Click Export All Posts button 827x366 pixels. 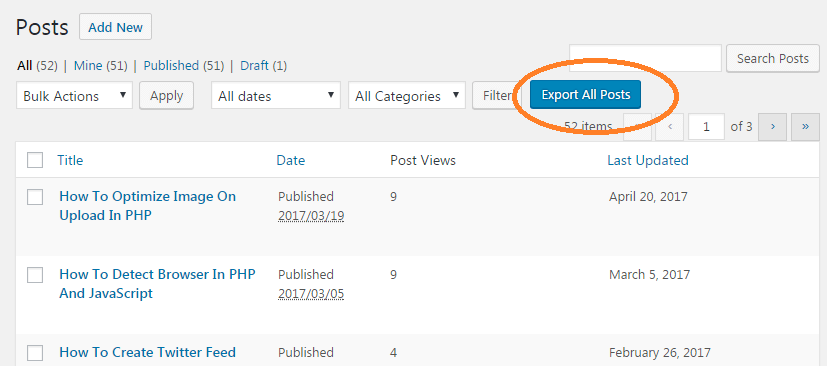[x=585, y=95]
